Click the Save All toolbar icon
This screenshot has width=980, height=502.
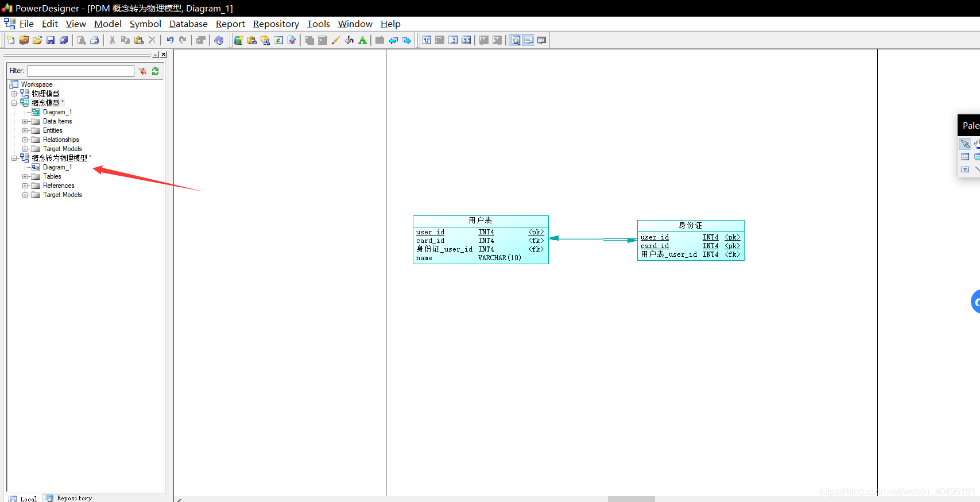click(x=64, y=40)
